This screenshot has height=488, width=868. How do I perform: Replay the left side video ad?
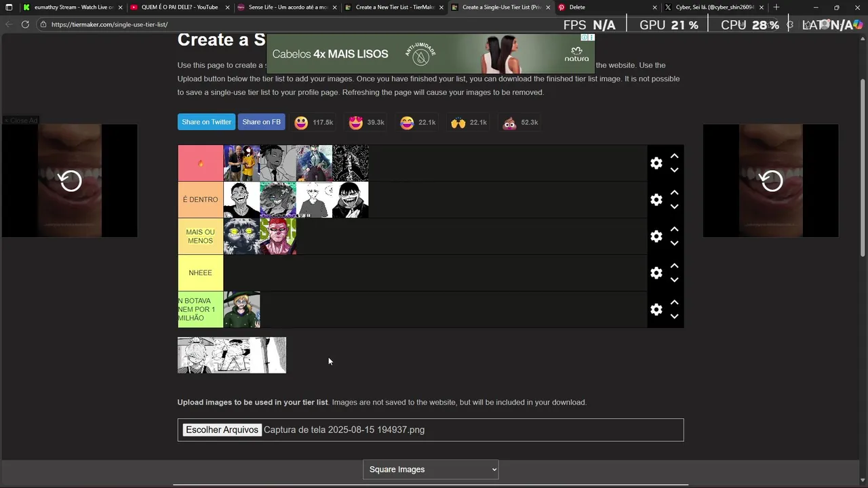(70, 181)
